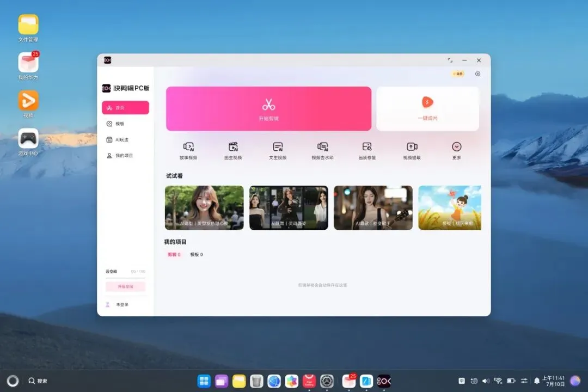Open the blue app grid launcher in the dock
Image resolution: width=588 pixels, height=392 pixels.
point(204,381)
